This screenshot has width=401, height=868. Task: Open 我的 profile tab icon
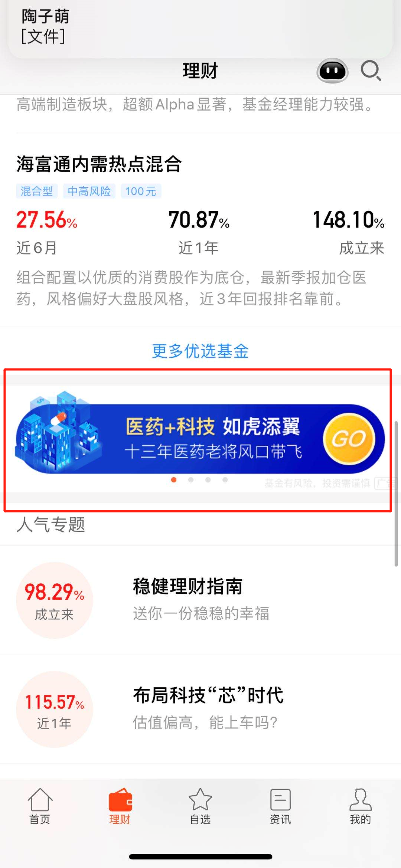(x=360, y=800)
